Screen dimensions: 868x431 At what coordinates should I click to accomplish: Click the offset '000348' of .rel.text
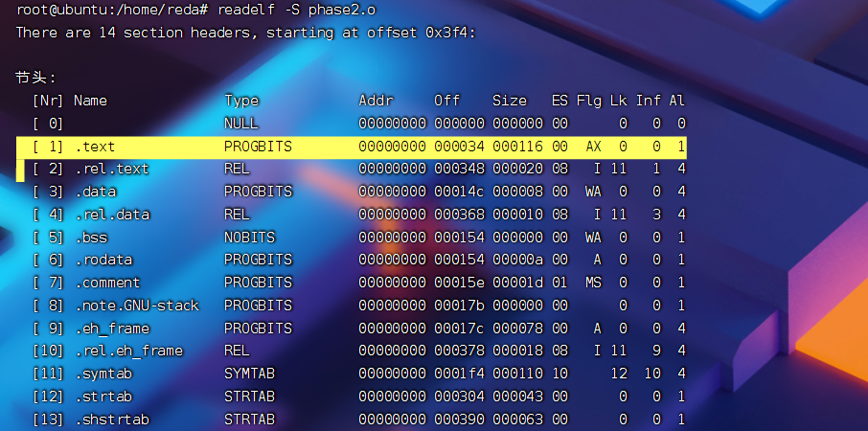tap(460, 169)
